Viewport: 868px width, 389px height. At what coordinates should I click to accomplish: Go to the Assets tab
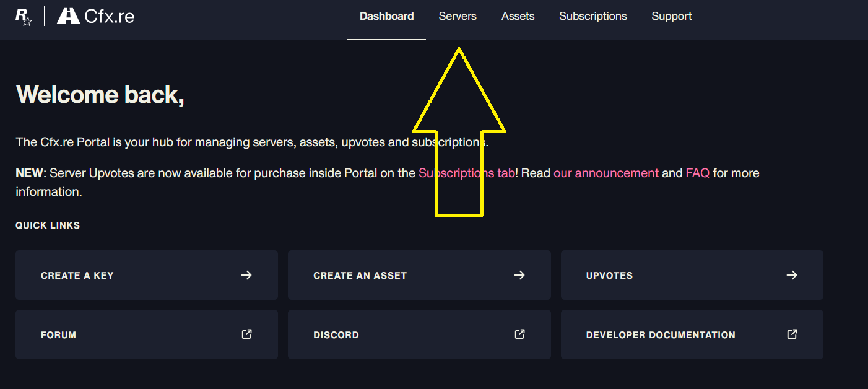tap(518, 17)
